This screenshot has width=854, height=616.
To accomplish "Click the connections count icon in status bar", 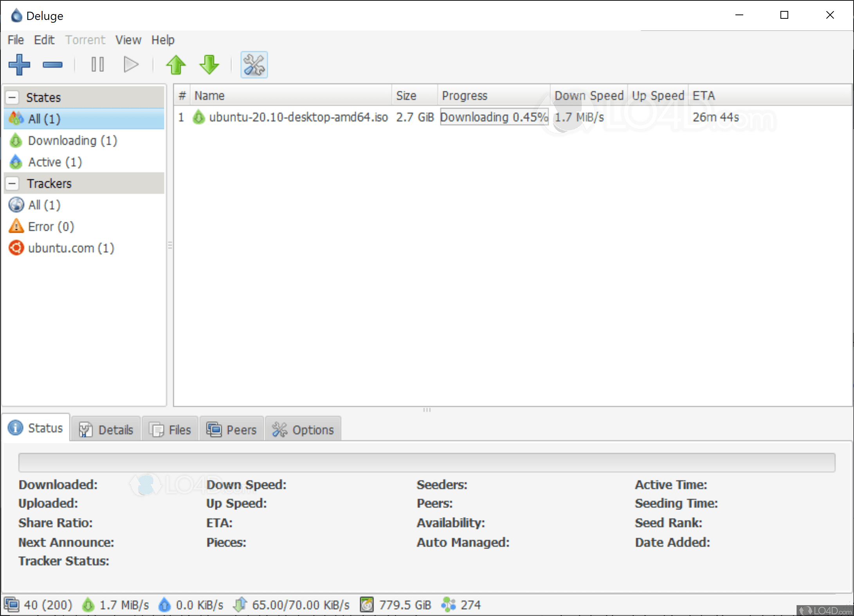I will click(12, 605).
